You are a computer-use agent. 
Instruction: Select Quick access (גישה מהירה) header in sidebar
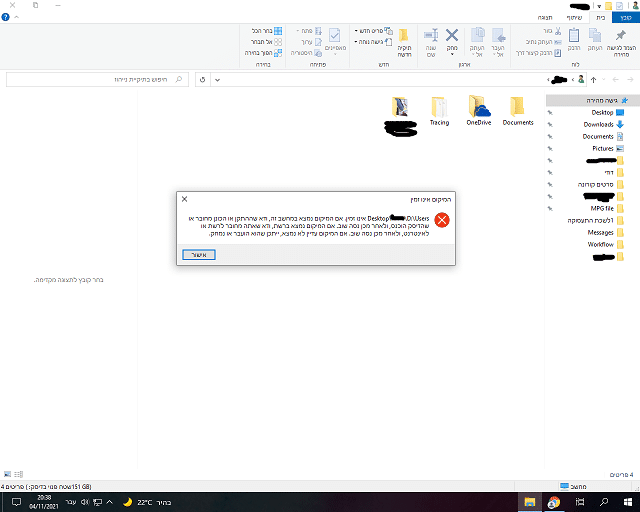(x=593, y=100)
